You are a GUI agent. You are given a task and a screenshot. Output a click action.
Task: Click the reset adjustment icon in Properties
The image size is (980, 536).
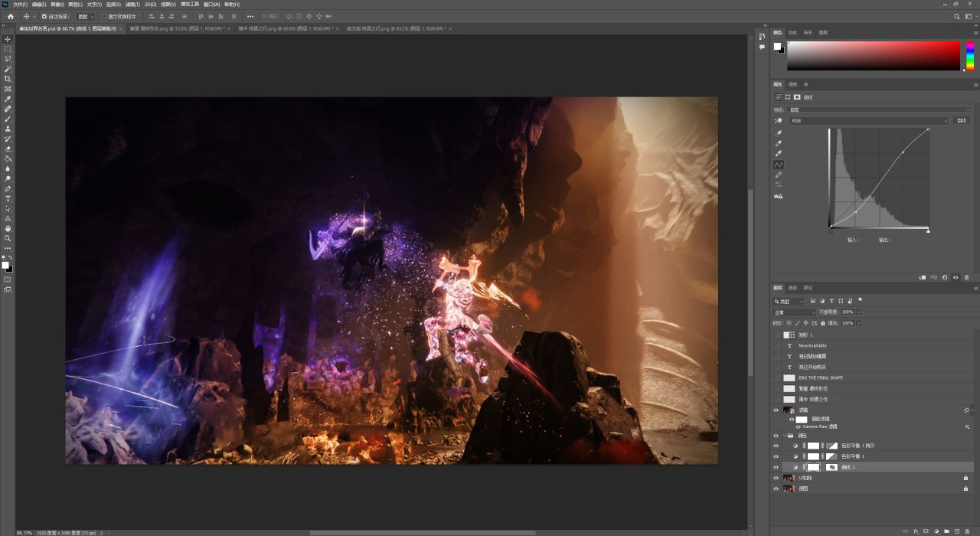(944, 277)
